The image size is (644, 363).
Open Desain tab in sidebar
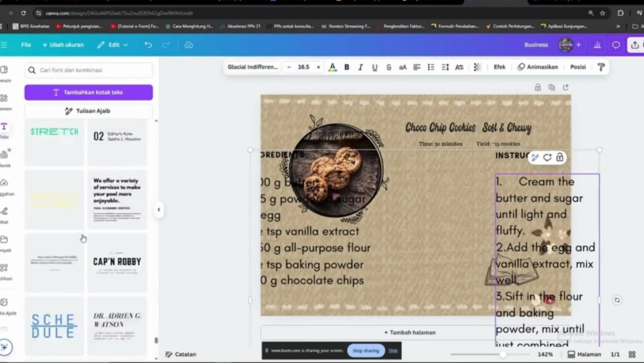(x=4, y=74)
